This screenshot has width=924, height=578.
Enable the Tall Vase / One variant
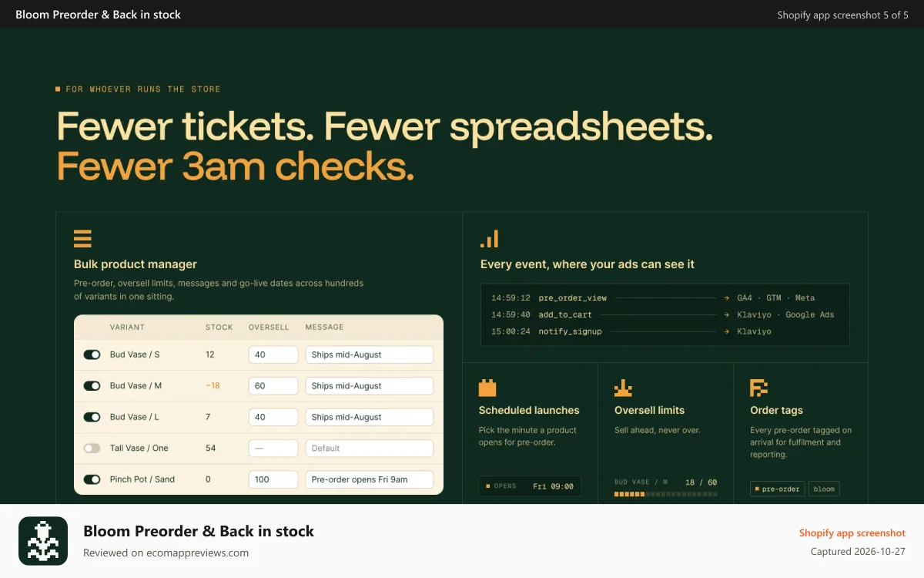coord(92,448)
